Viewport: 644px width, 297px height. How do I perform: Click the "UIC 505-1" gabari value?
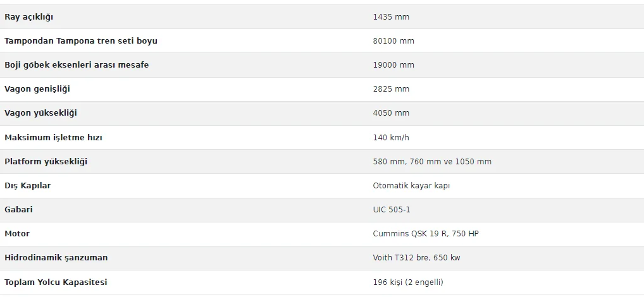392,210
